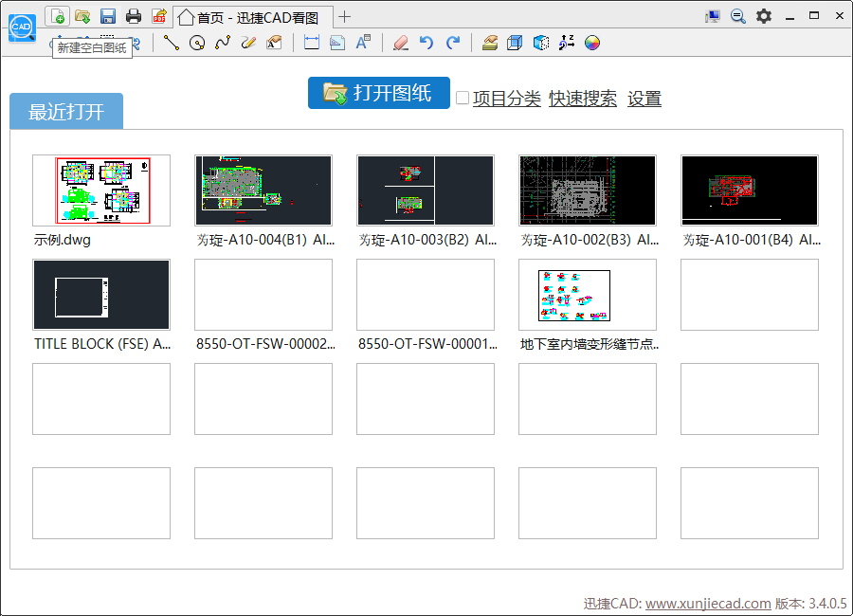Click the new blank drawing icon
This screenshot has width=853, height=616.
click(x=57, y=16)
